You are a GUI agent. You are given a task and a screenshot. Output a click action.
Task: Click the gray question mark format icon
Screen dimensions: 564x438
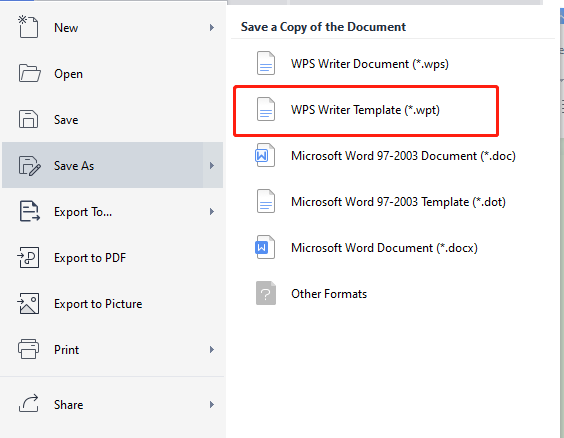coord(266,293)
